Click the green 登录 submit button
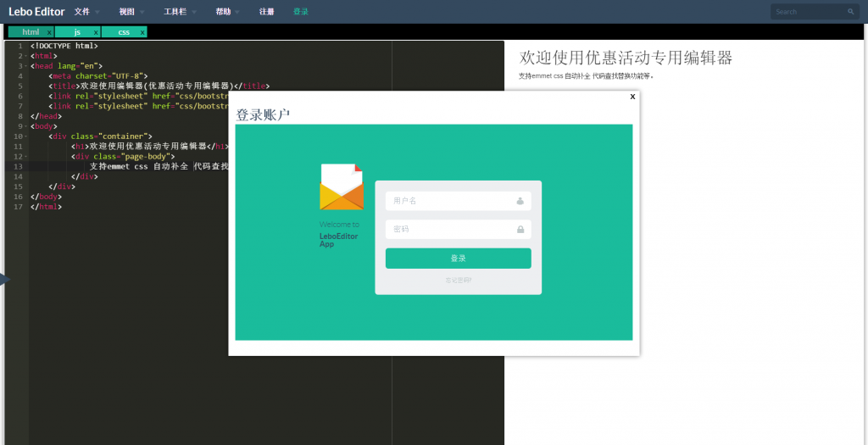The image size is (868, 445). point(459,259)
